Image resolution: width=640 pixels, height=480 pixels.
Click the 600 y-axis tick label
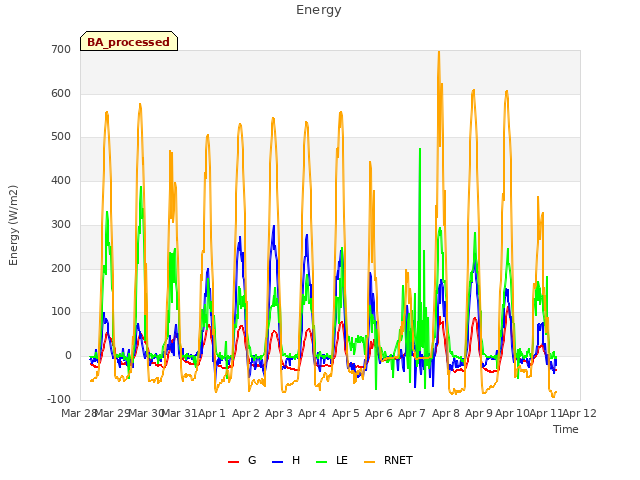click(61, 93)
